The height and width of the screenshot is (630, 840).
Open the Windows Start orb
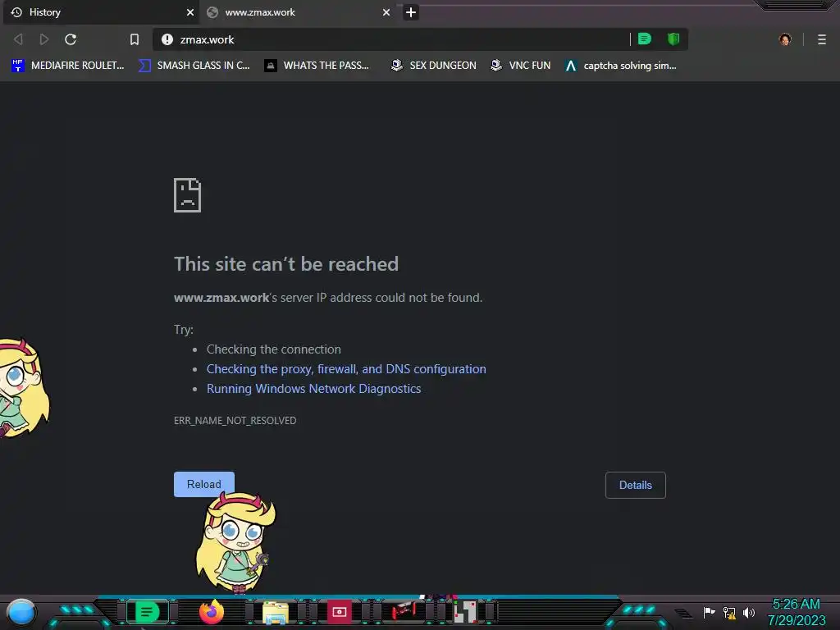tap(21, 613)
